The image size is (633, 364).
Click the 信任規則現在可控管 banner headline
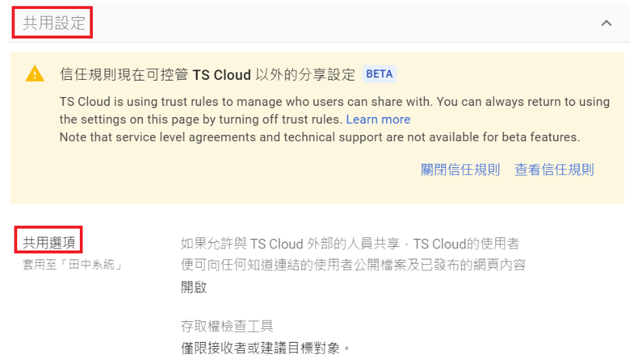coord(124,75)
